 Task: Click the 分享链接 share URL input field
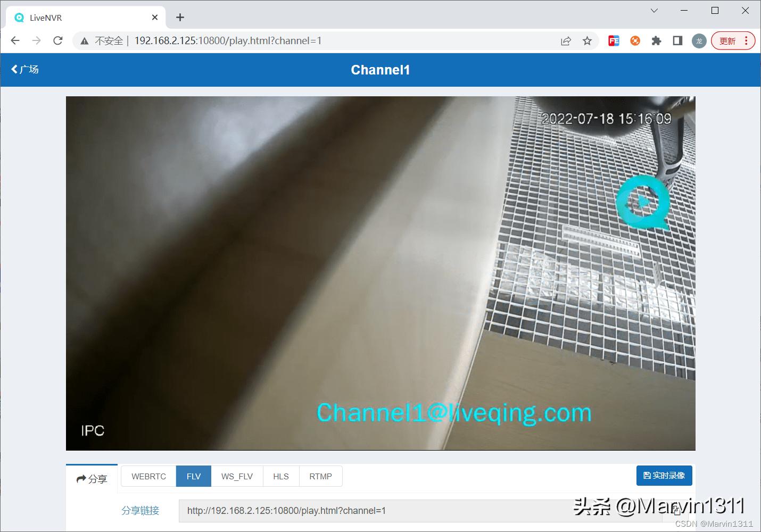[x=373, y=511]
